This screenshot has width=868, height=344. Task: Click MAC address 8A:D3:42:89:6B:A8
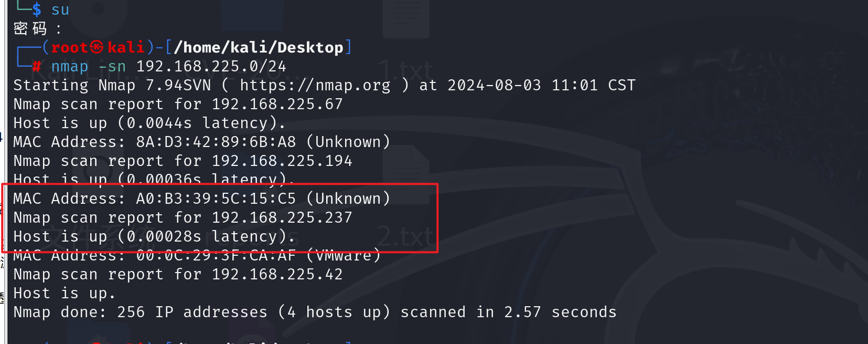tap(216, 142)
